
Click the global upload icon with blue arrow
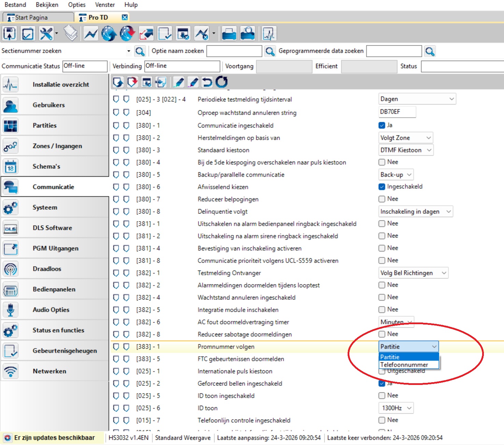[109, 34]
